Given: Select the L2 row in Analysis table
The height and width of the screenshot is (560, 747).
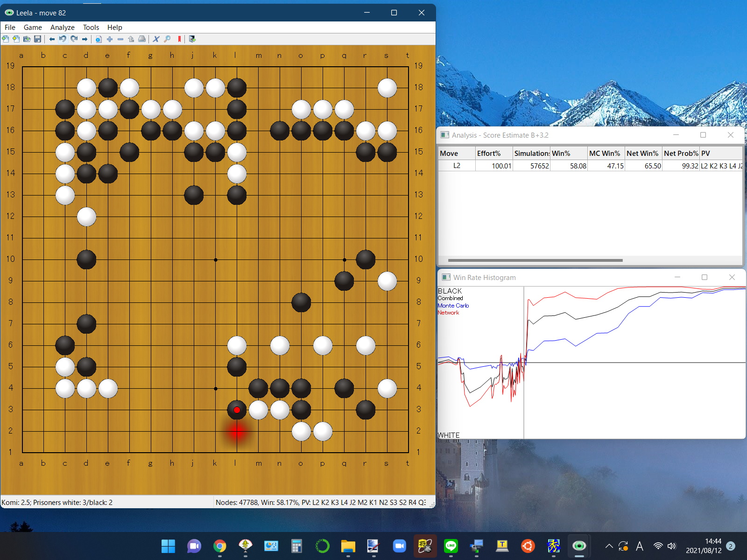Looking at the screenshot, I should (457, 166).
